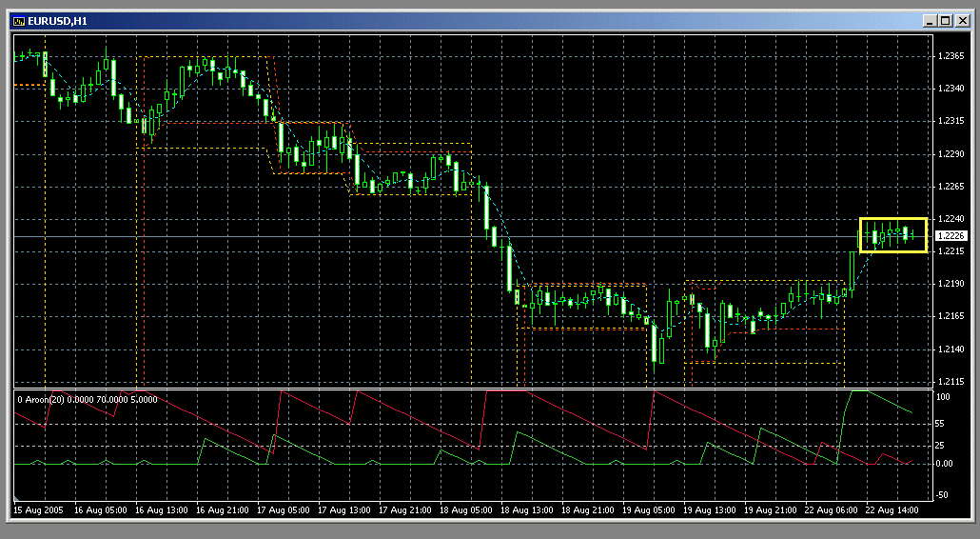Click the 15 Aug 2005 date label
980x539 pixels.
[x=37, y=511]
